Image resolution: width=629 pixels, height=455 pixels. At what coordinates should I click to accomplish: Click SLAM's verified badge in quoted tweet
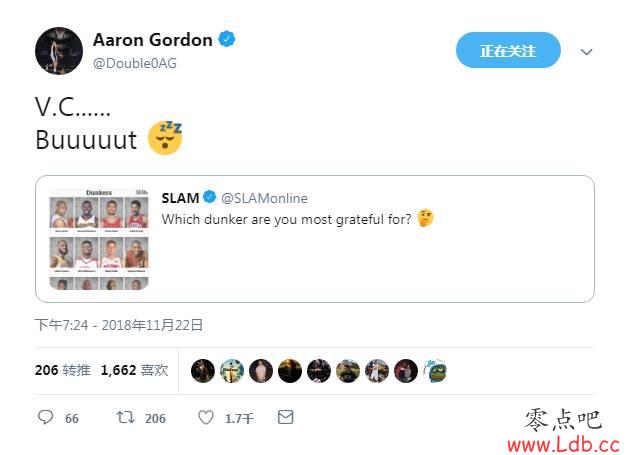pyautogui.click(x=210, y=197)
